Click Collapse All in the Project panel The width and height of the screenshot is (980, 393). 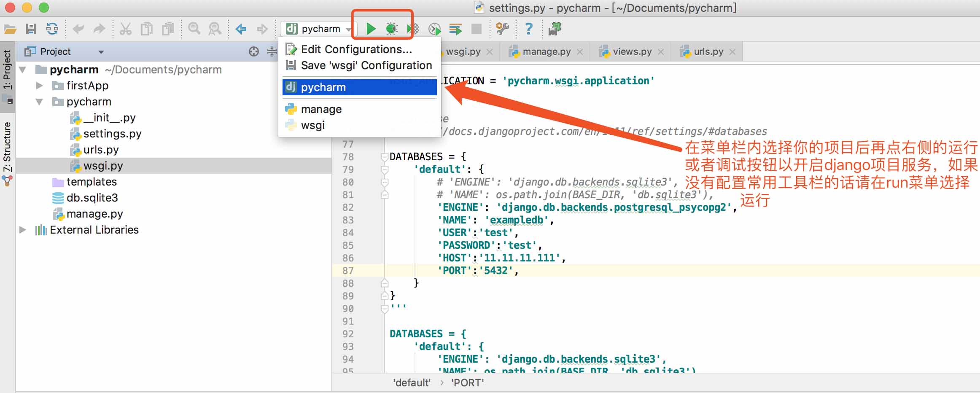click(x=272, y=51)
